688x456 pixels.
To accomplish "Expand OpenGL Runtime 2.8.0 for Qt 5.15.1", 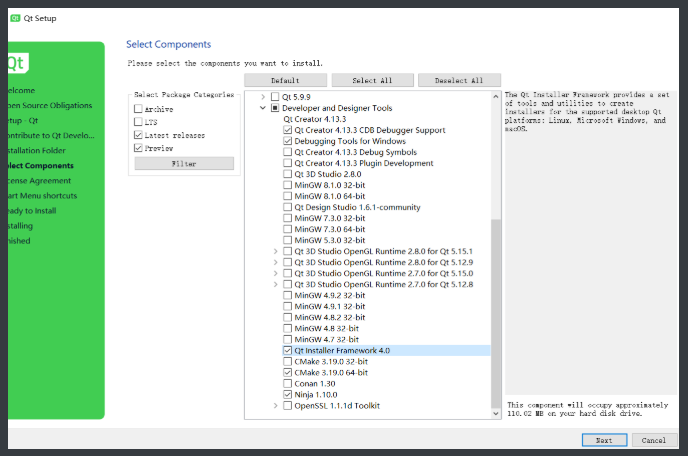I will tap(276, 251).
